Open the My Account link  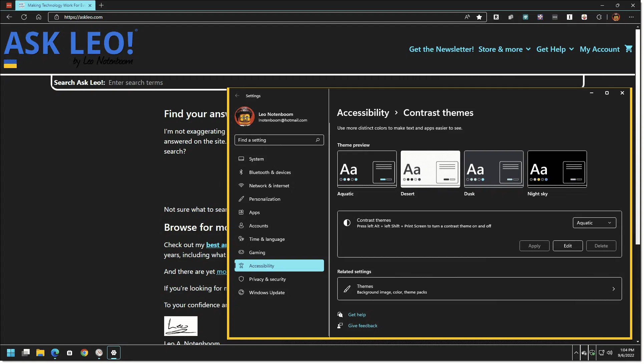[x=599, y=49]
